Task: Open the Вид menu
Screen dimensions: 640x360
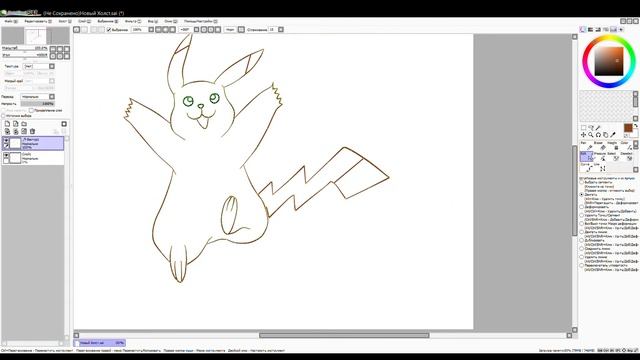Action: click(x=153, y=21)
